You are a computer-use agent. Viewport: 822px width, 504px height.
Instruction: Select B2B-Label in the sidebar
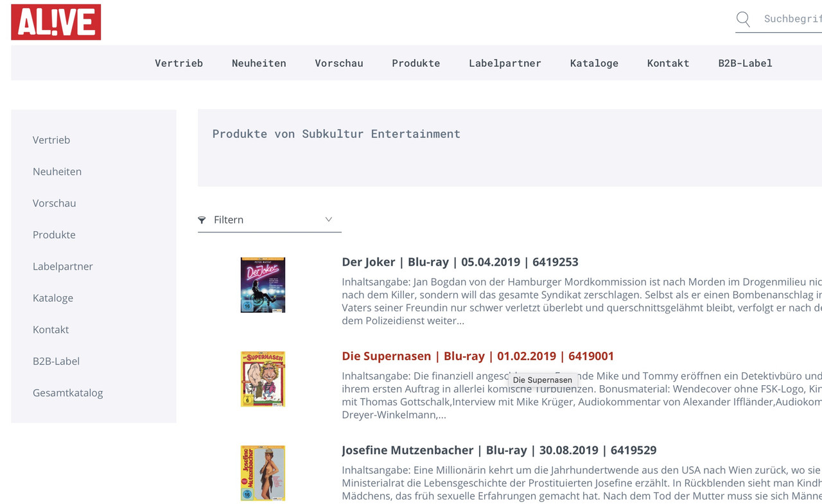click(x=56, y=361)
